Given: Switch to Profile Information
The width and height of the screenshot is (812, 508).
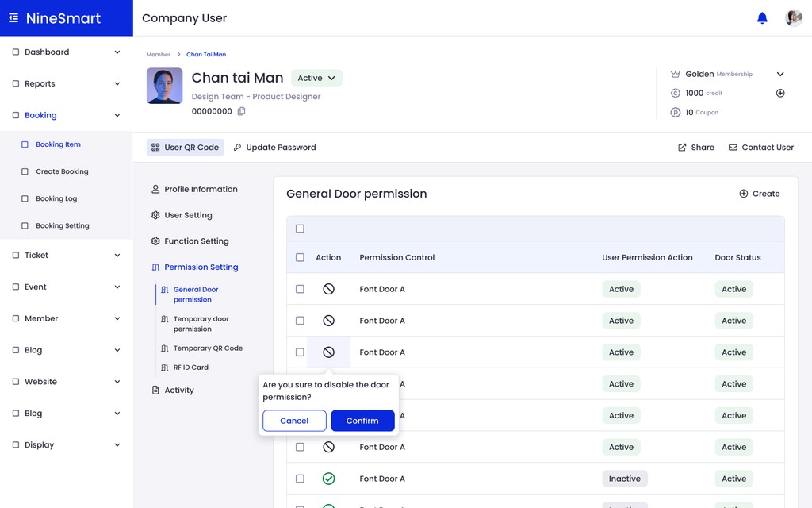Looking at the screenshot, I should 194,189.
